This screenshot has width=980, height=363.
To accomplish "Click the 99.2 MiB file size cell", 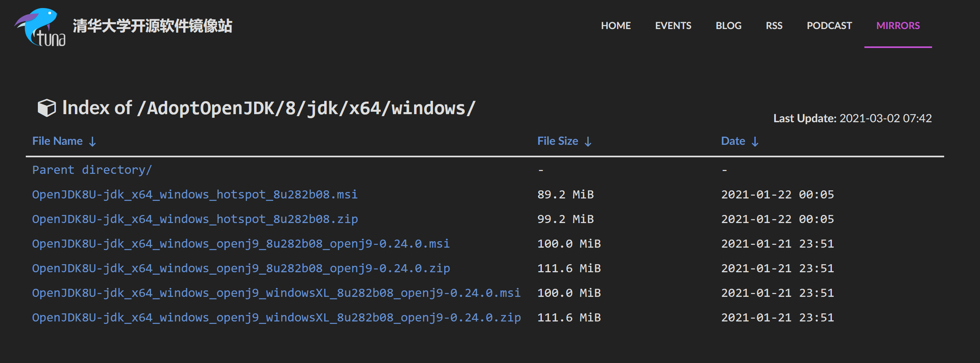I will 566,219.
